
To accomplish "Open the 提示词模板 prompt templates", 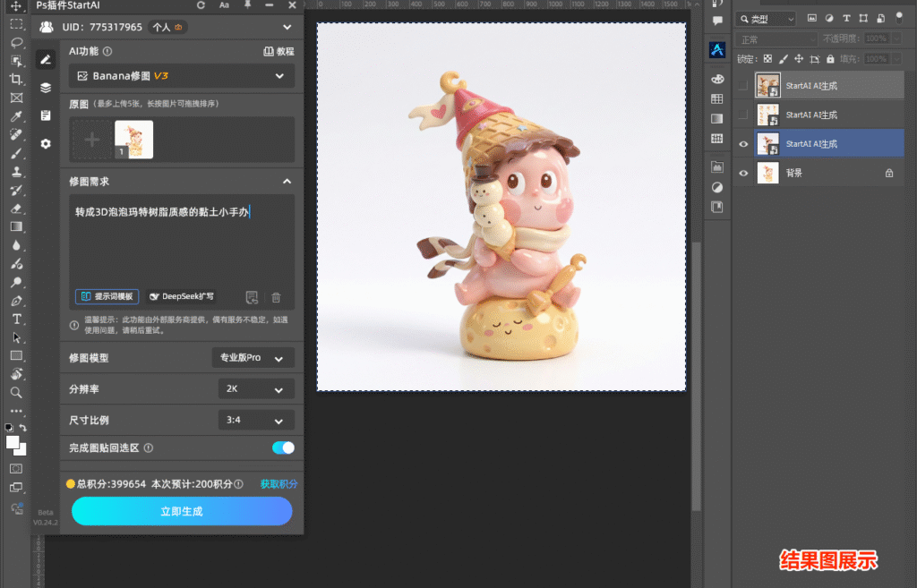I will (107, 297).
